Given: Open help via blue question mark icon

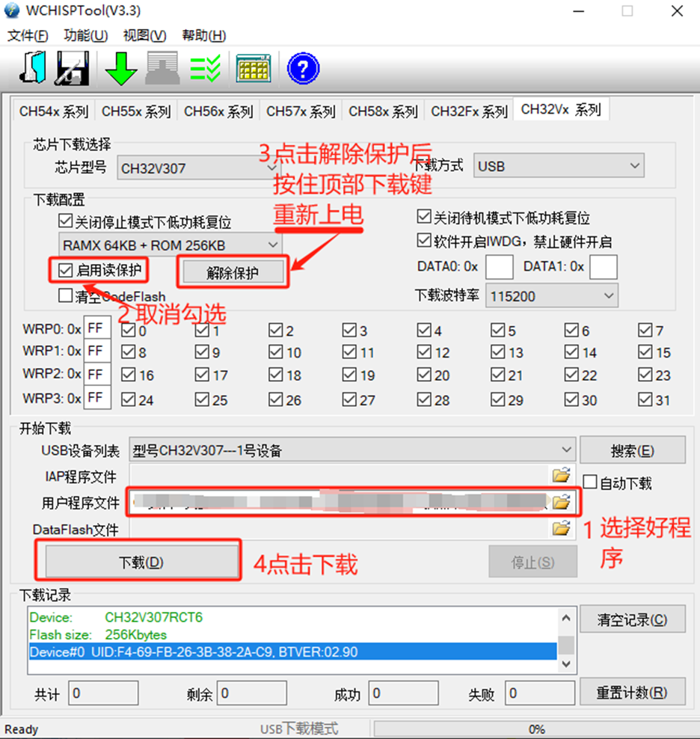Looking at the screenshot, I should [x=303, y=69].
